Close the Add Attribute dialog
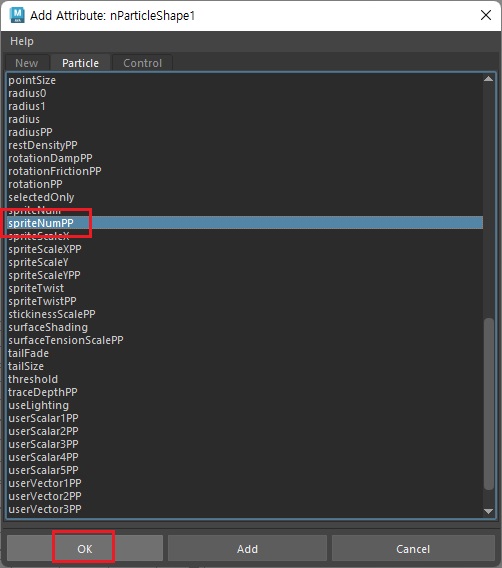Screen dimensions: 502x568 pyautogui.click(x=486, y=15)
